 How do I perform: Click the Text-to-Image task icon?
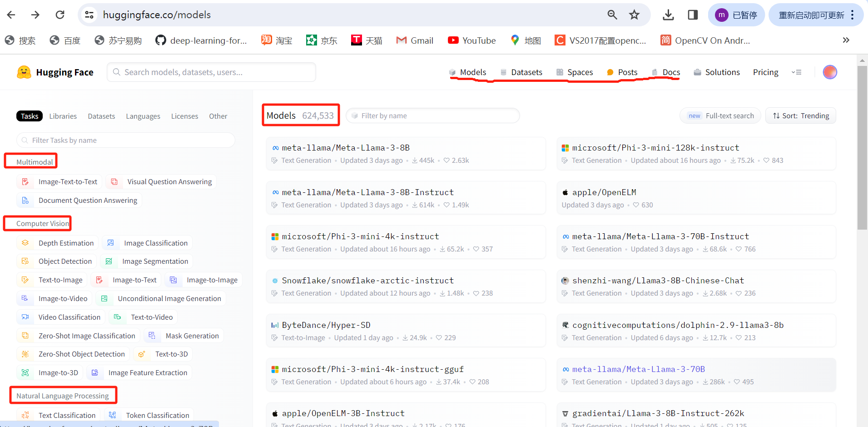(25, 280)
